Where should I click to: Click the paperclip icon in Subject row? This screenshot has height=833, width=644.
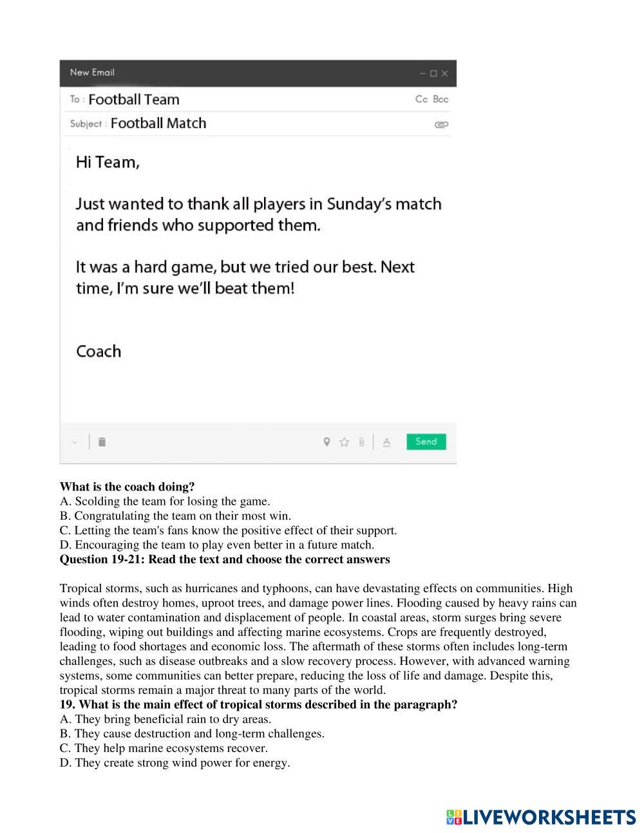tap(441, 124)
